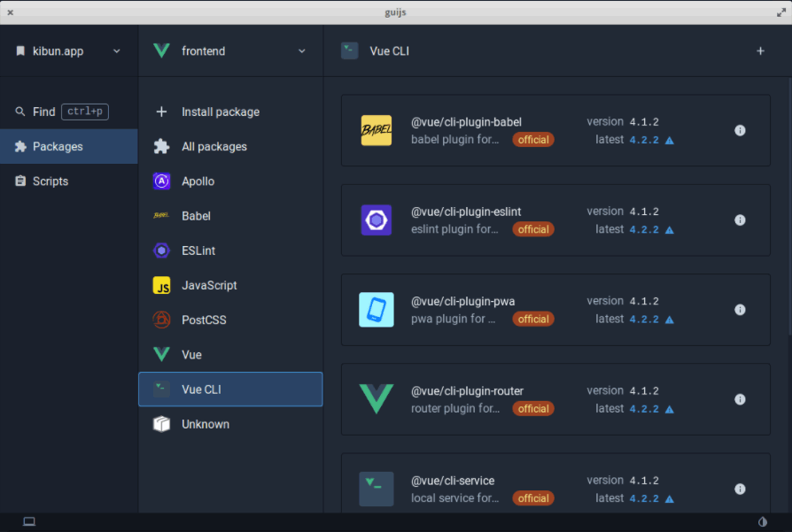
Task: Expand the kibun.app project dropdown
Action: 116,51
